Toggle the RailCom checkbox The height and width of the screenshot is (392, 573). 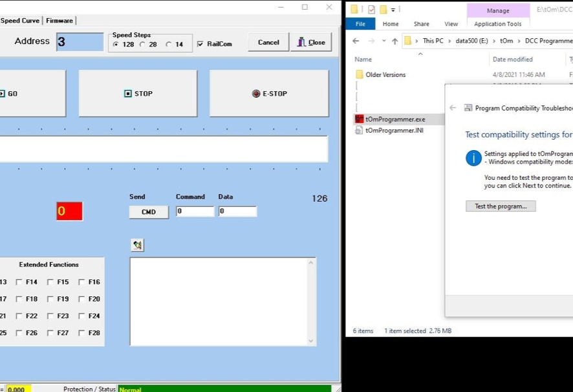200,44
